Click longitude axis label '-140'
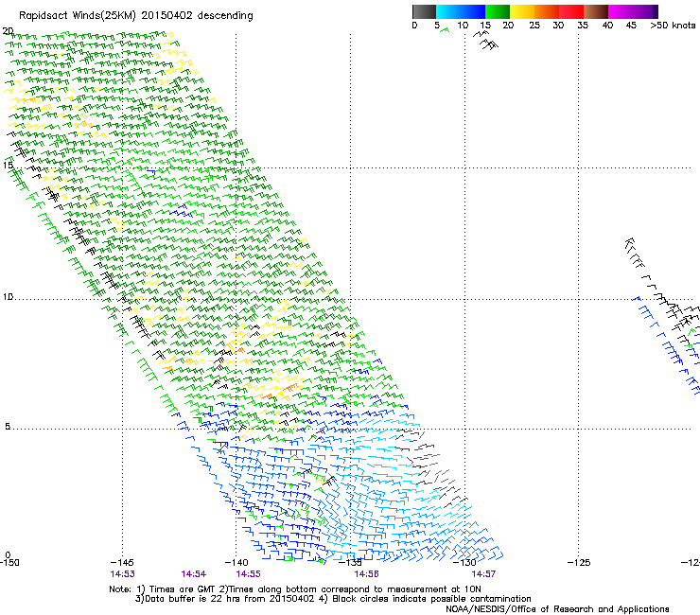The height and width of the screenshot is (615, 700). (236, 563)
